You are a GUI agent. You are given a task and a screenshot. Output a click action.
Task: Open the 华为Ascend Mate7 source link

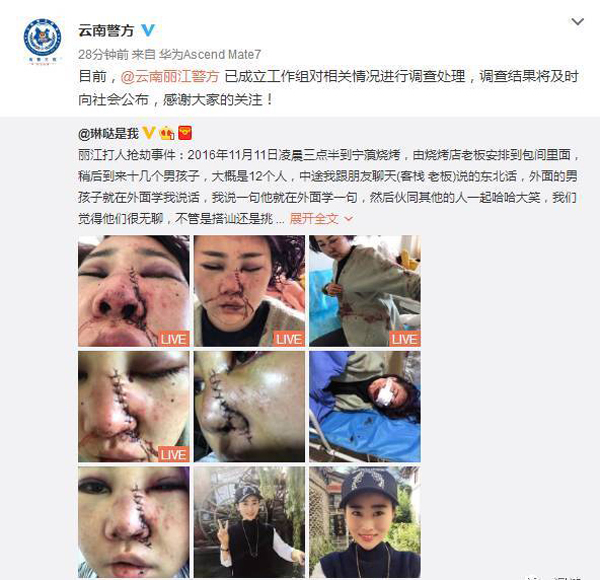[210, 55]
